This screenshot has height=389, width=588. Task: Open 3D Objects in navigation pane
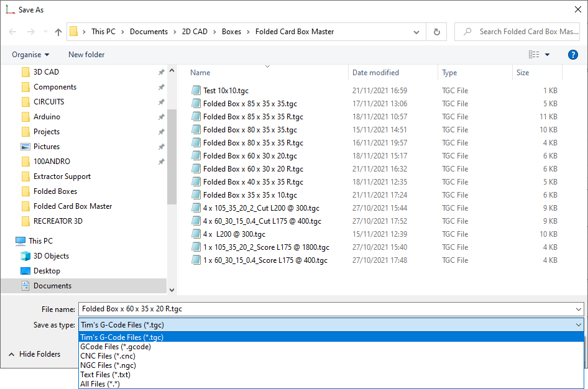51,256
